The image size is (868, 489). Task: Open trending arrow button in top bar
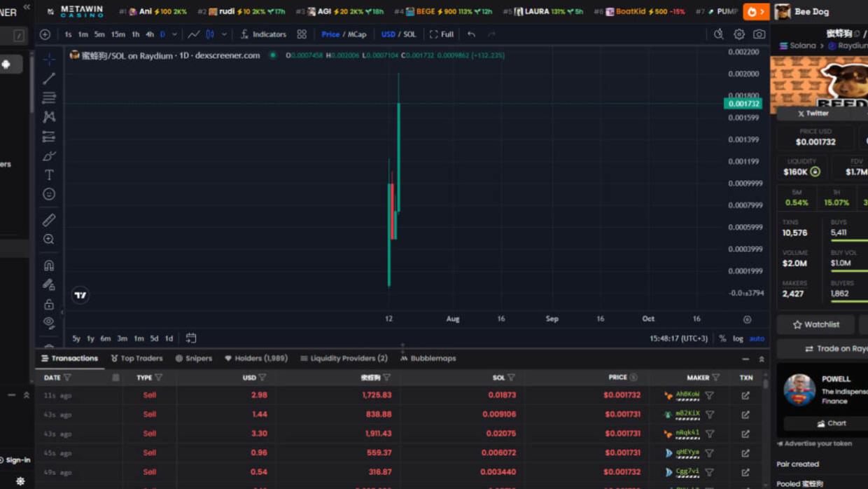coord(755,11)
